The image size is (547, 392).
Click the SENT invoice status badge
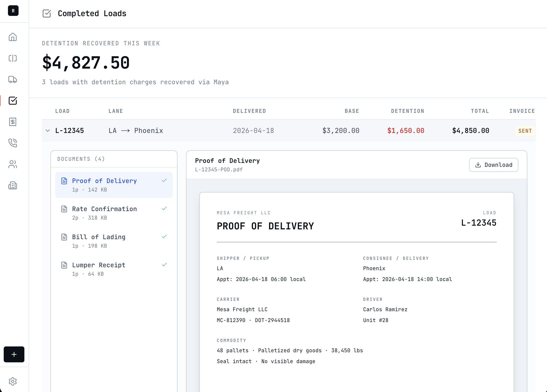point(525,131)
